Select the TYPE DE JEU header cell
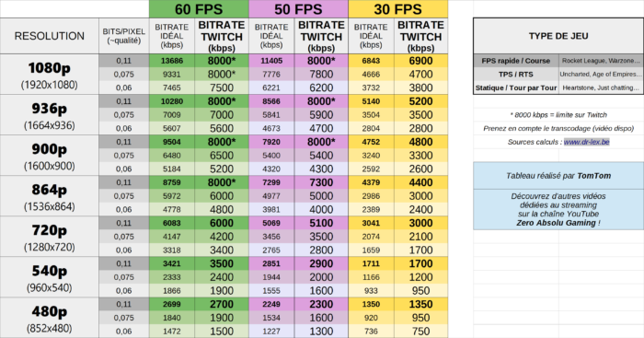 (x=558, y=36)
